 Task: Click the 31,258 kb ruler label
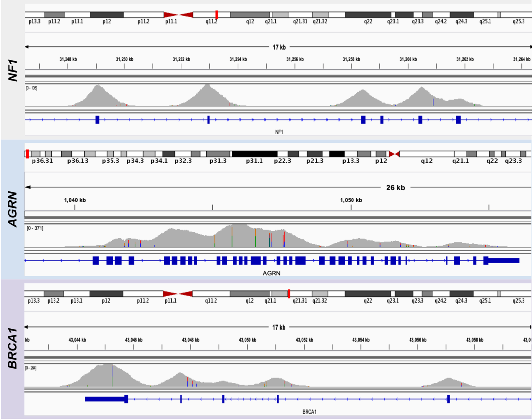(x=351, y=59)
